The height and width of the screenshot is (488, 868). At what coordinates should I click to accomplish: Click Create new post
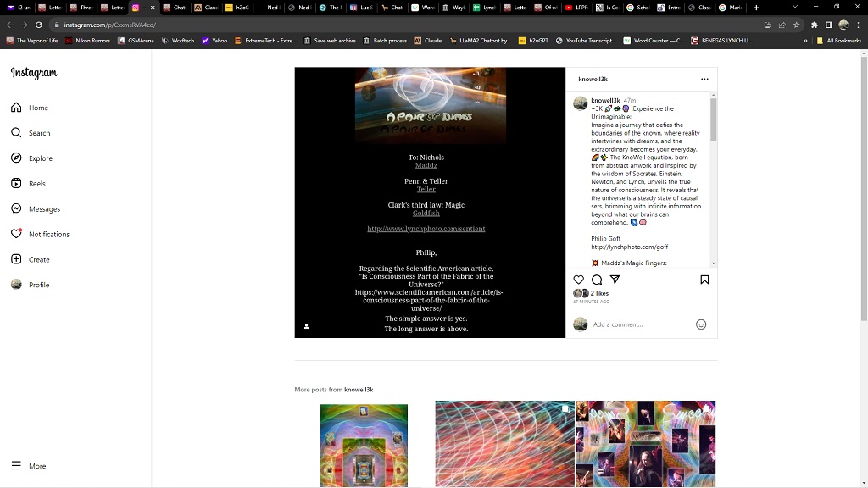click(31, 259)
